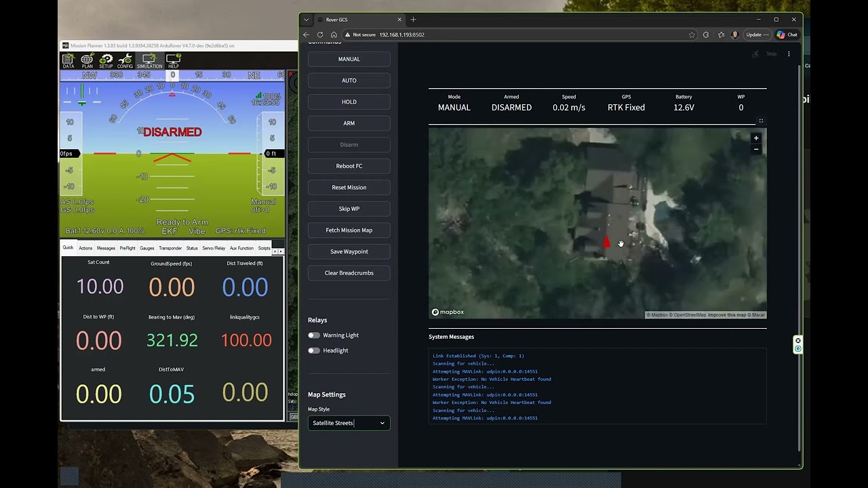Viewport: 868px width, 488px height.
Task: Switch to the Gauges tab
Action: pos(147,248)
